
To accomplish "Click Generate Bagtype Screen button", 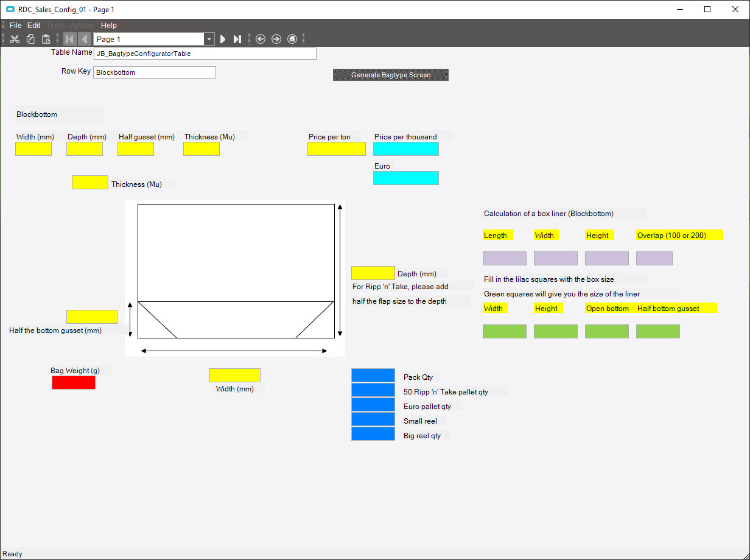I will (391, 75).
